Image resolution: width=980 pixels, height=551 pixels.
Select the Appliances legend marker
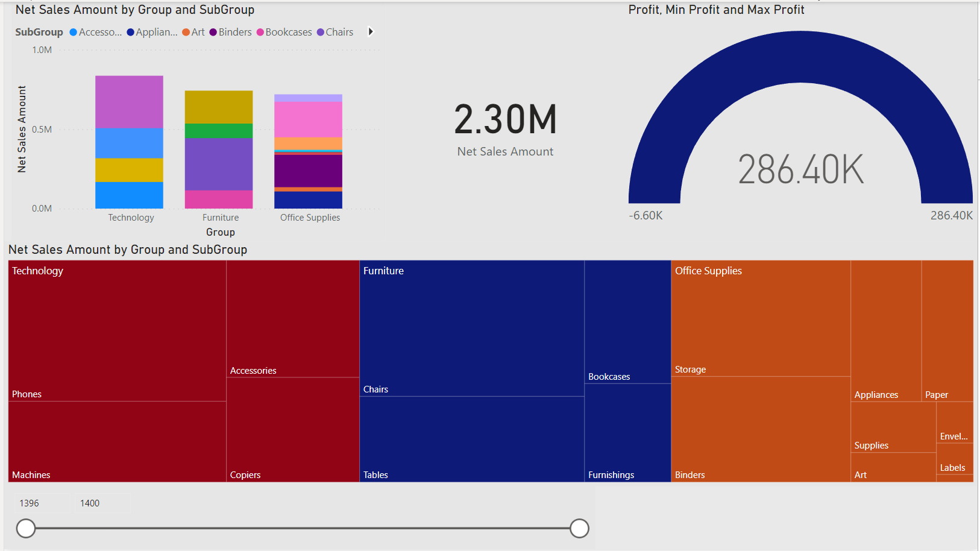coord(130,33)
